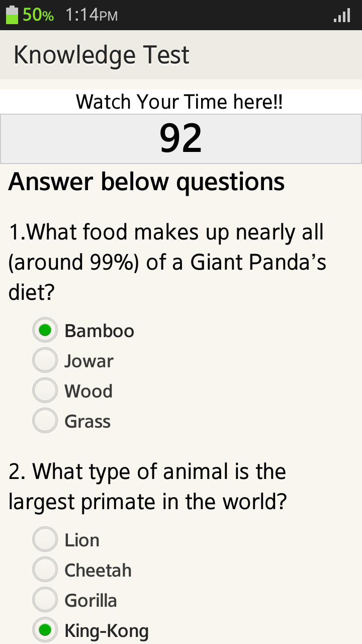Pick the Wood radio button

coord(45,391)
